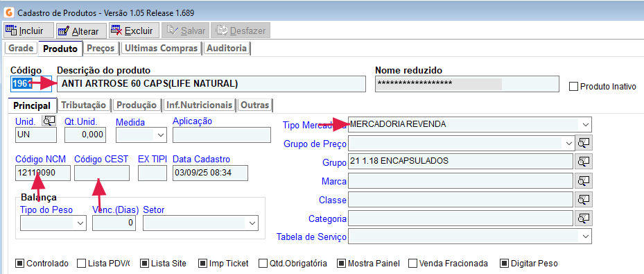Click the Código CEST field

click(x=102, y=173)
